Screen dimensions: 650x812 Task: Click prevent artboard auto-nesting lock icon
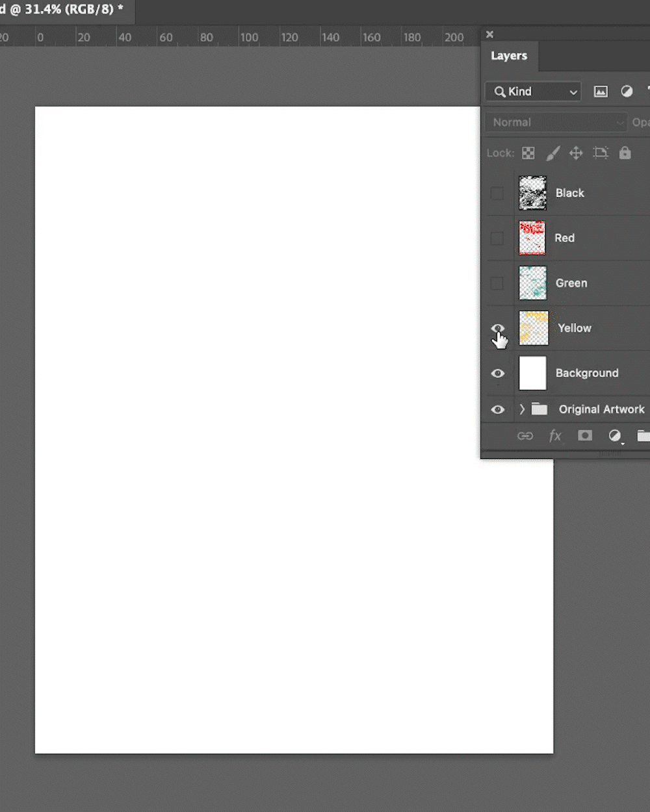601,153
